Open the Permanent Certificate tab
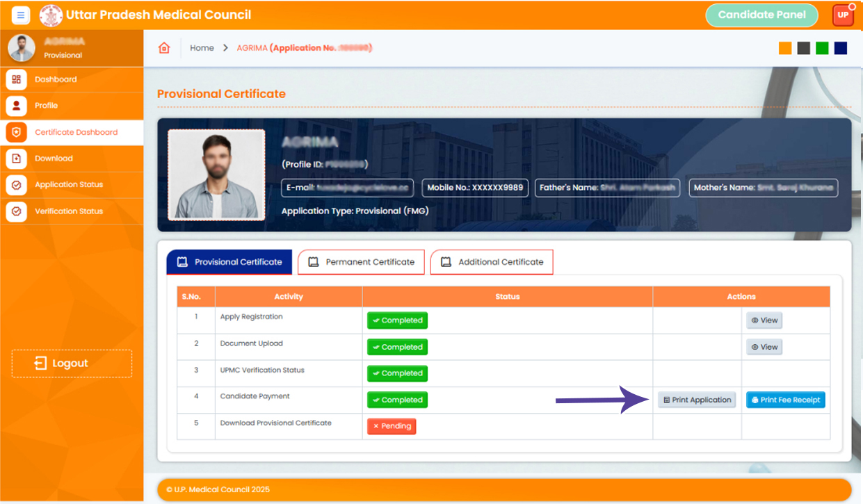Screen dimensions: 863x504 click(361, 262)
